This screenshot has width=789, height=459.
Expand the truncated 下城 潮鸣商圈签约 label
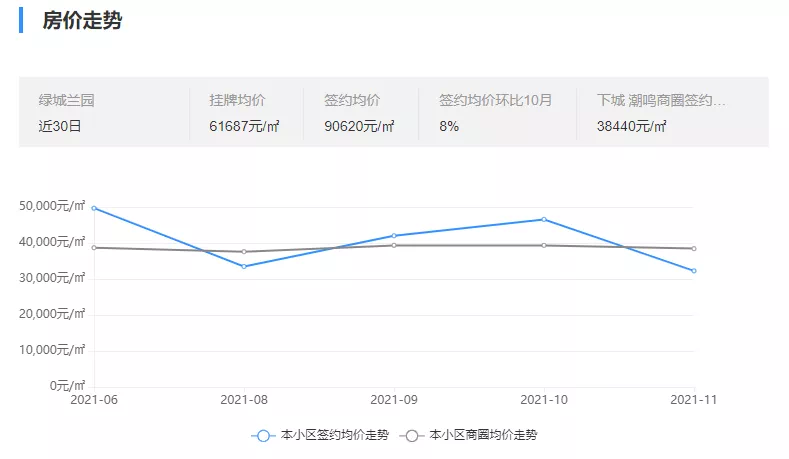coord(660,100)
